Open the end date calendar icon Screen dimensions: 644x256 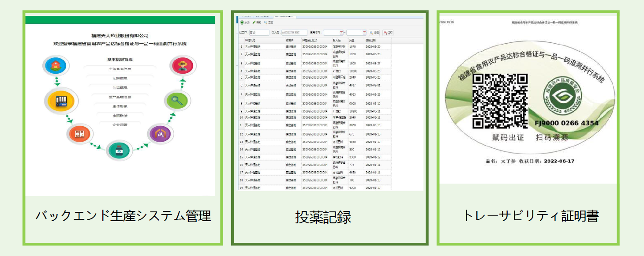point(364,32)
